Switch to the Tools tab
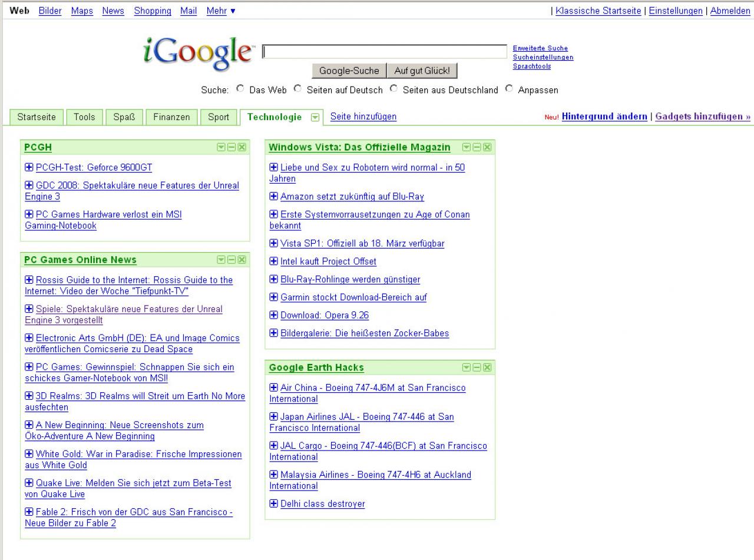 (x=84, y=117)
